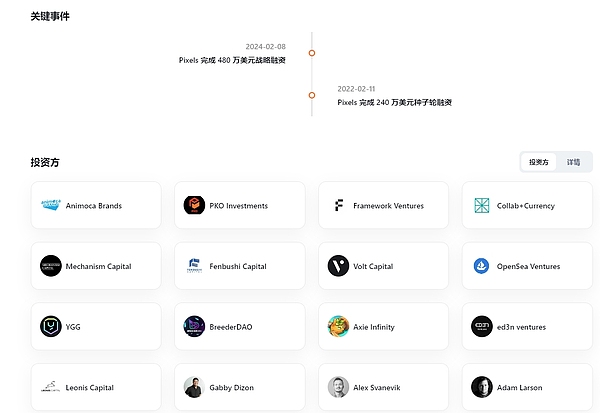Open Pixels 480 万美元 strategic funding event
This screenshot has width=600, height=413.
[232, 60]
